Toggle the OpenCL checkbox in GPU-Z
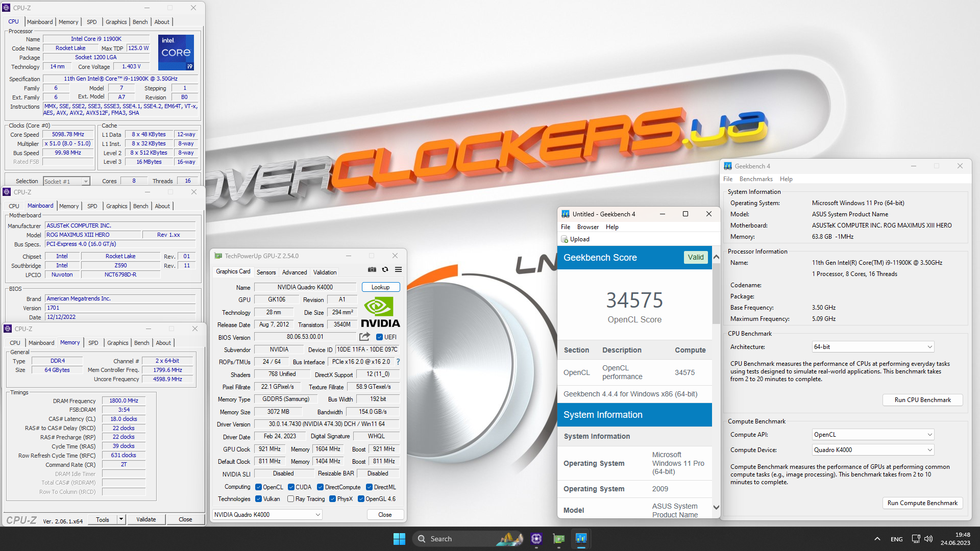The image size is (980, 551). [x=258, y=487]
